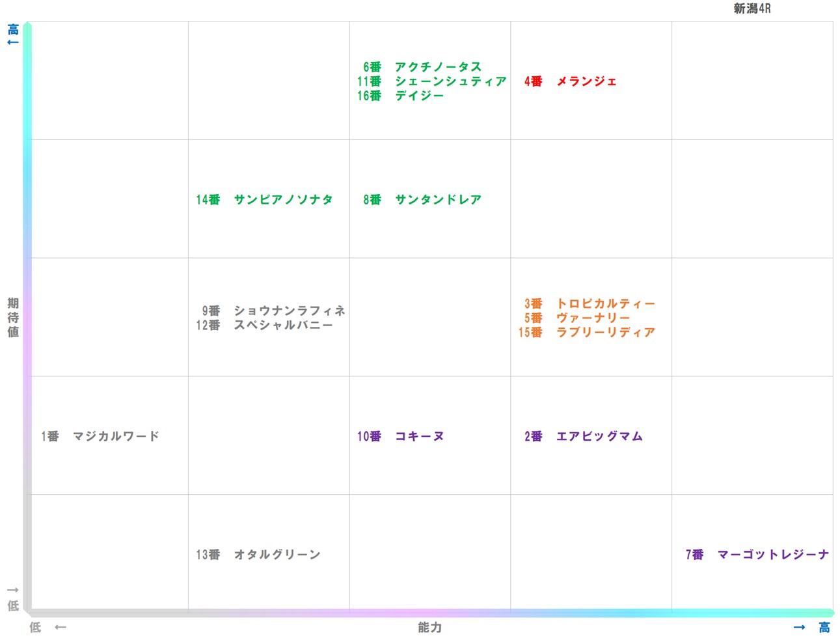Viewport: 840px width, 640px height.
Task: Click the 期待値 vertical axis label
Action: (x=13, y=318)
